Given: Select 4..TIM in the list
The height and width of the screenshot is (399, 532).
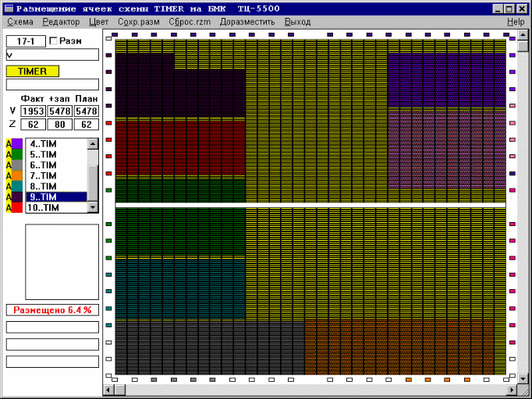Looking at the screenshot, I should click(x=56, y=144).
